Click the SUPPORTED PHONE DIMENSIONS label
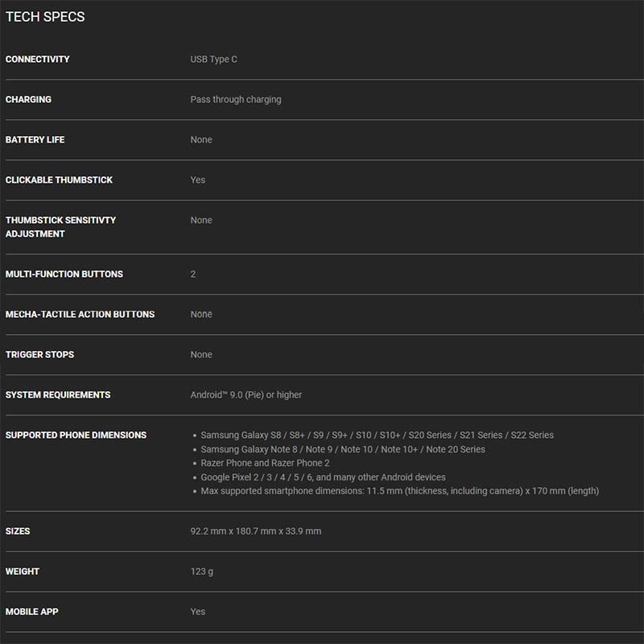644x644 pixels. pyautogui.click(x=76, y=436)
